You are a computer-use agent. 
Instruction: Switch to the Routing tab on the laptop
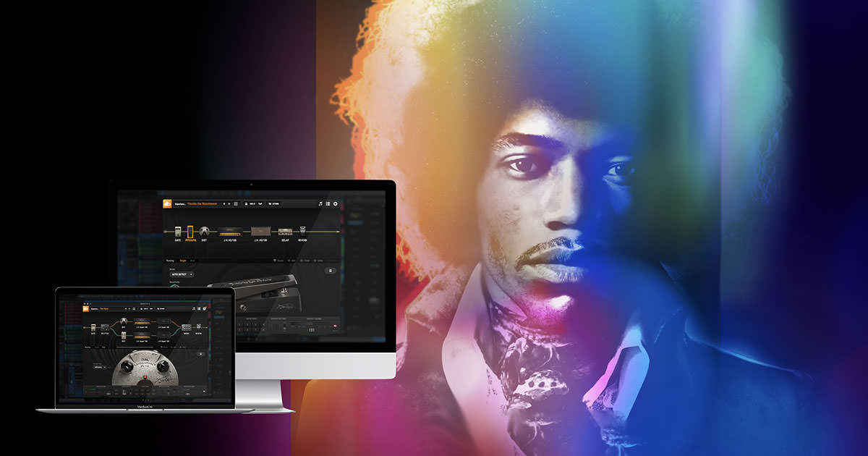(x=88, y=347)
